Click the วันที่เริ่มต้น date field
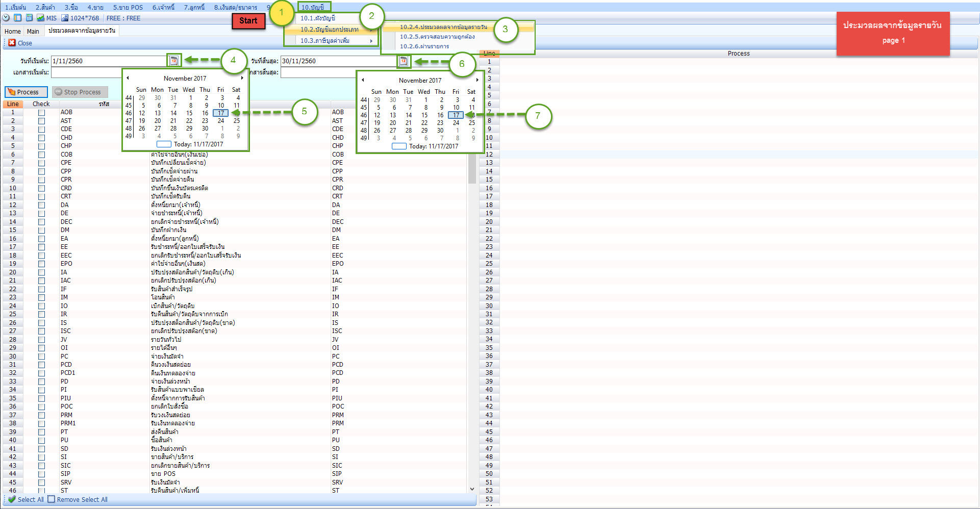This screenshot has height=509, width=980. point(109,61)
